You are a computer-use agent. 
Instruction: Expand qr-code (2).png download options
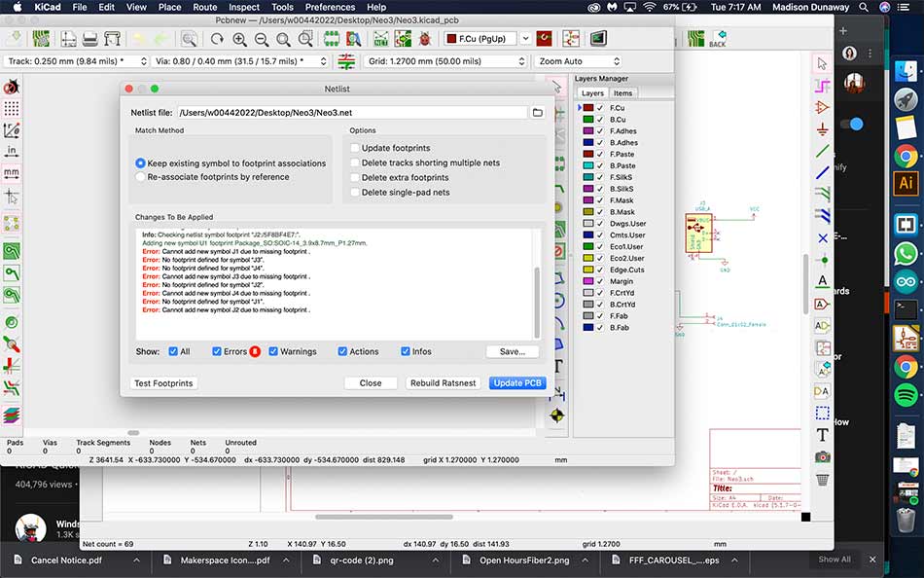436,560
